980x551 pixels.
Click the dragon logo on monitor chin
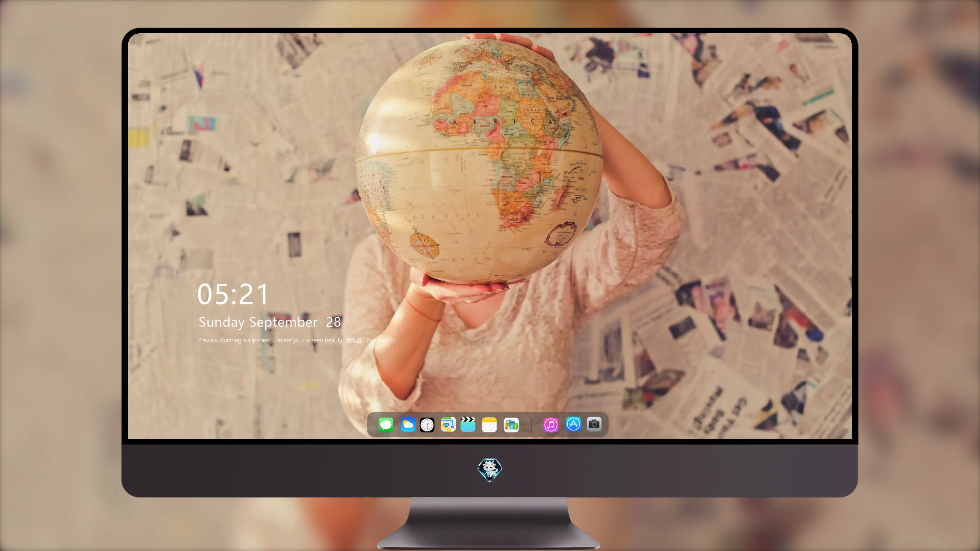click(x=490, y=470)
